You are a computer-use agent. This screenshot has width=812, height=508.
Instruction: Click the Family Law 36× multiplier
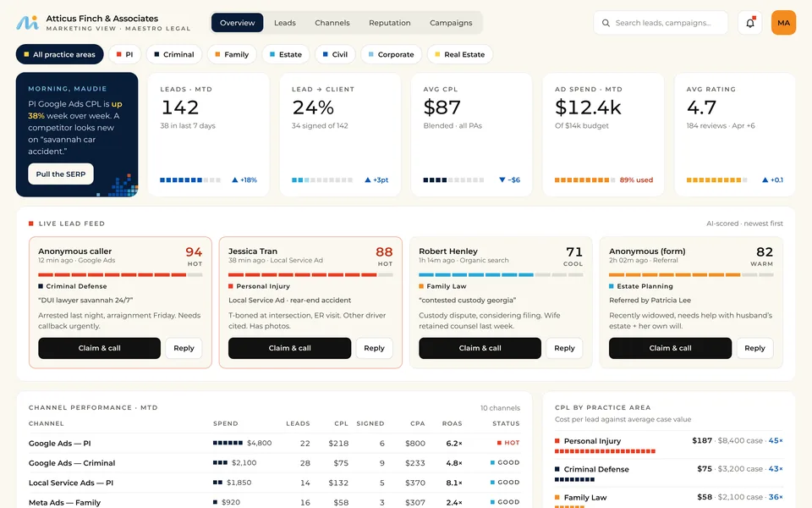click(776, 497)
